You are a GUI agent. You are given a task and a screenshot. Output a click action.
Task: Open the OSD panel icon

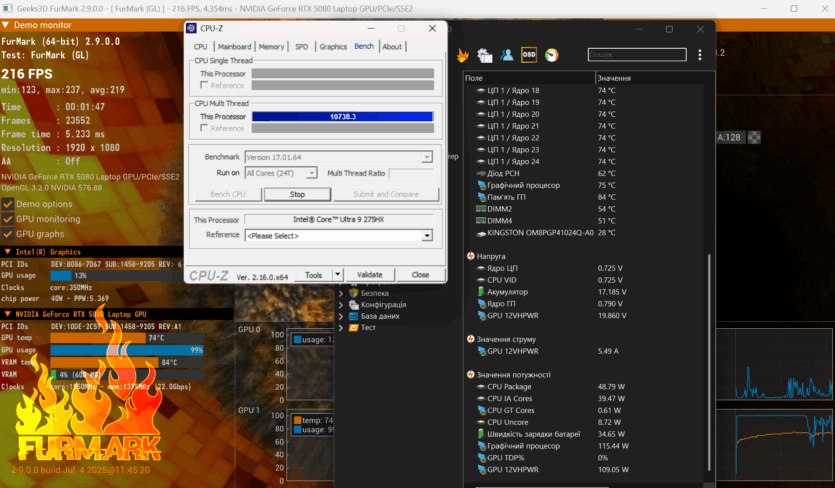click(529, 55)
